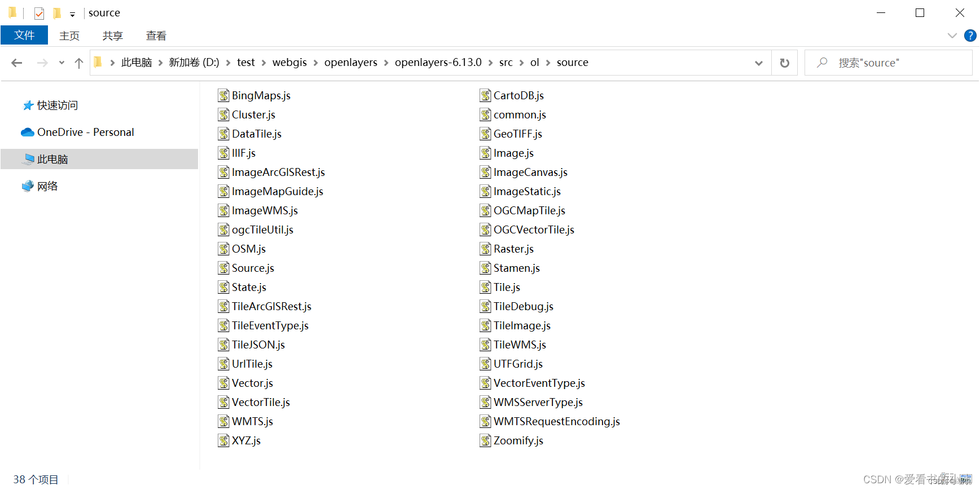This screenshot has width=980, height=490.
Task: Select the ImageMapGuide.js file name
Action: tap(278, 192)
